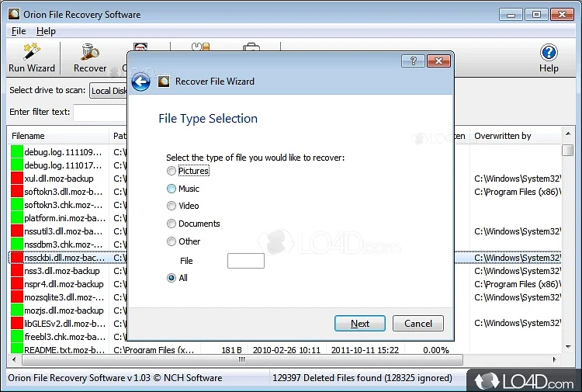
Task: Select the debug.log.111017 file row
Action: (x=64, y=165)
